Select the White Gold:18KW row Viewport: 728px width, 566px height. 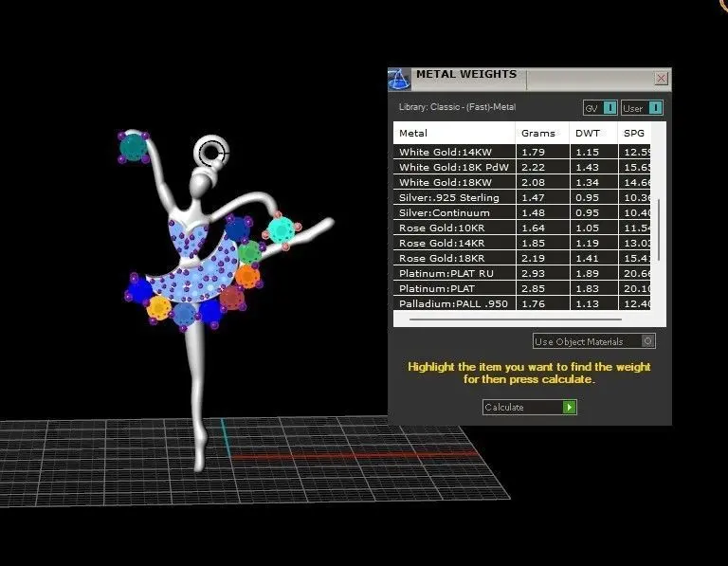pyautogui.click(x=522, y=182)
